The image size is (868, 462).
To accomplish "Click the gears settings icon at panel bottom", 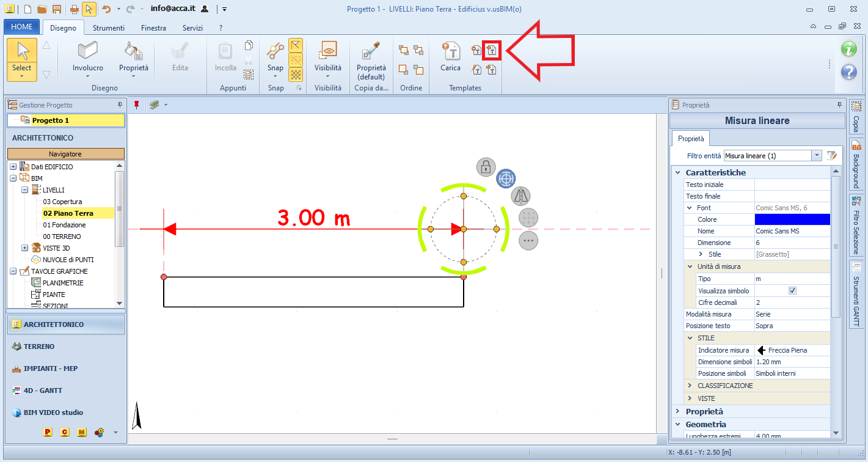I will (x=99, y=432).
